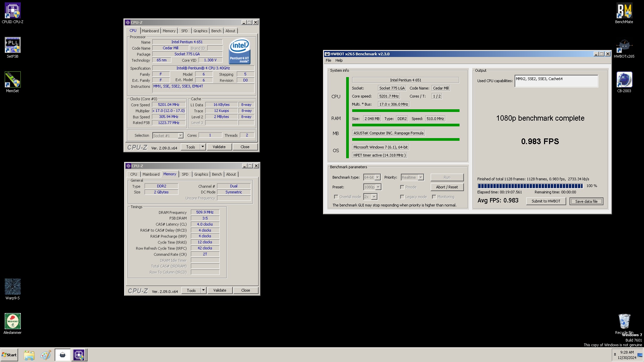Click the show desktop tray icon

[x=640, y=355]
